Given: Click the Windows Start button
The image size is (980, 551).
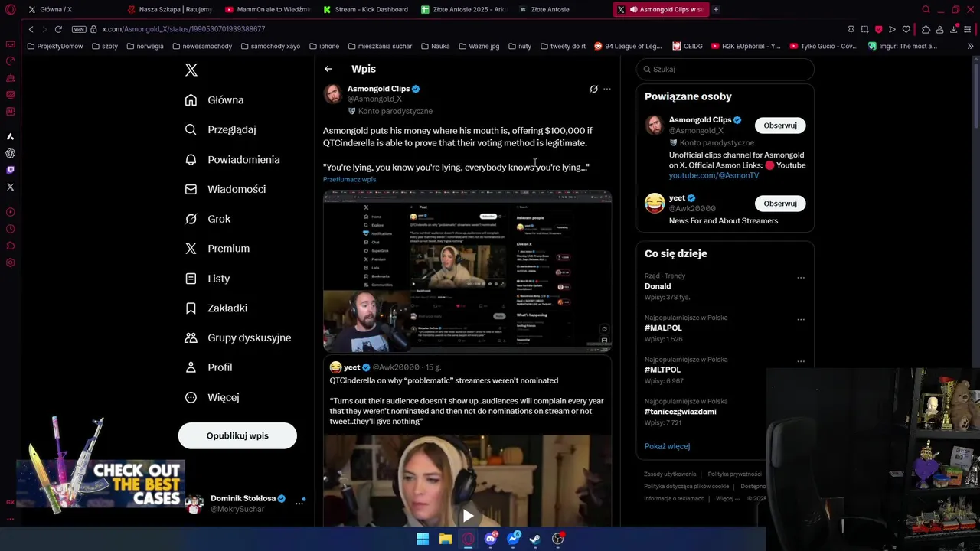Looking at the screenshot, I should pyautogui.click(x=423, y=539).
